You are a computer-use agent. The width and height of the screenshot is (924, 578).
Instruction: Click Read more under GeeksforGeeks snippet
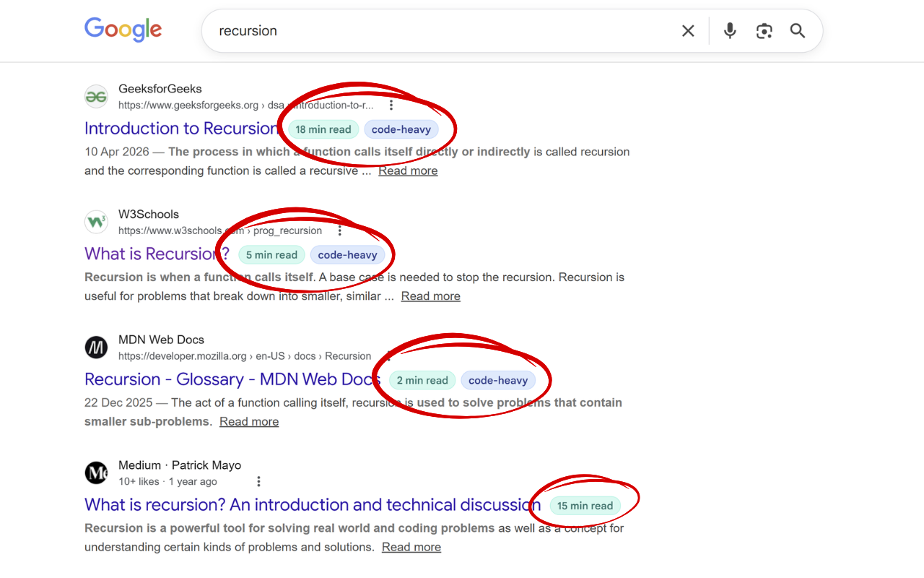click(x=408, y=171)
